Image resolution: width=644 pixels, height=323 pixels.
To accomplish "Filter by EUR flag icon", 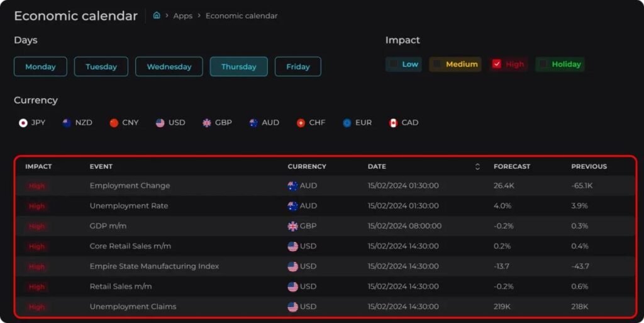I will 347,123.
